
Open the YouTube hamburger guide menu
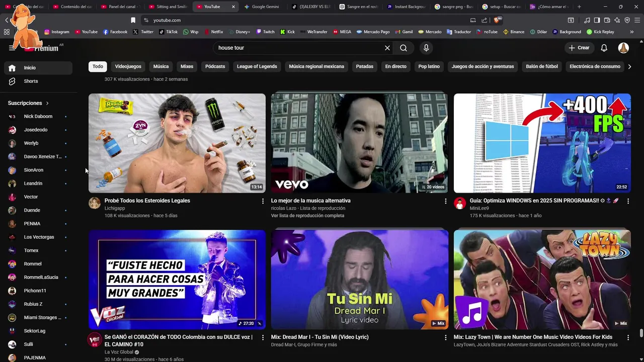(12, 48)
